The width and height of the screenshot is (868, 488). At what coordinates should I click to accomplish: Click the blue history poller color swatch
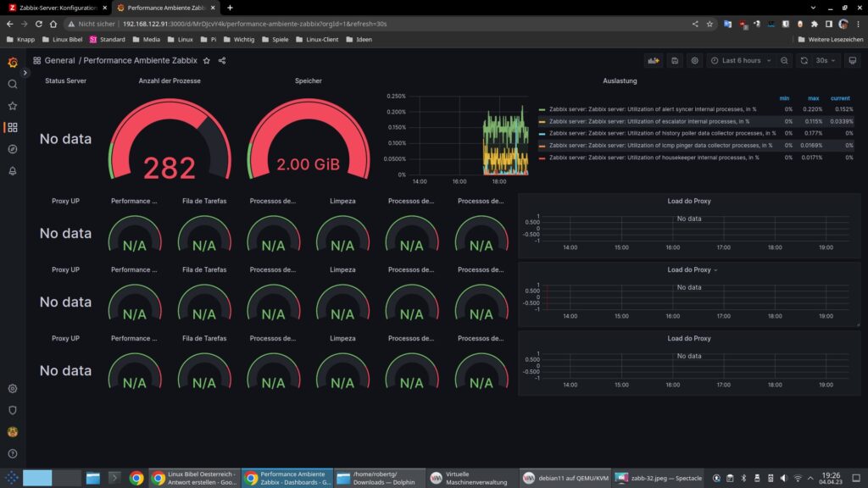tap(542, 133)
